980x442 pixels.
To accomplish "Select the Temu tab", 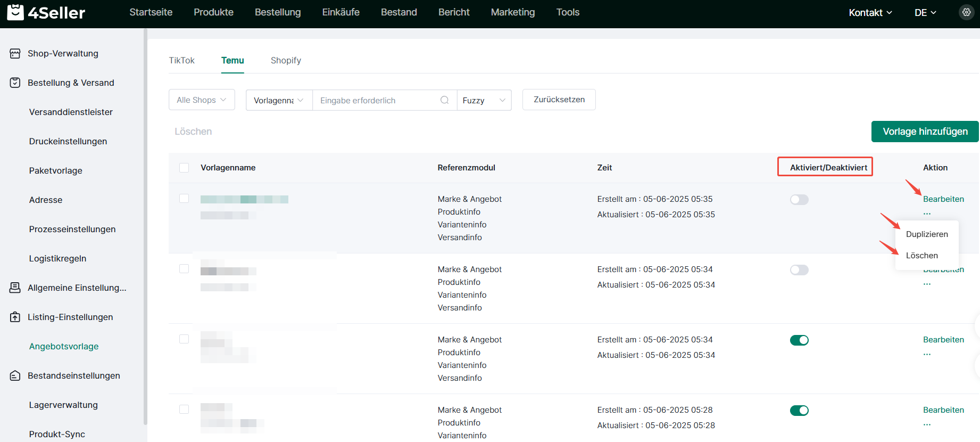I will pos(232,61).
